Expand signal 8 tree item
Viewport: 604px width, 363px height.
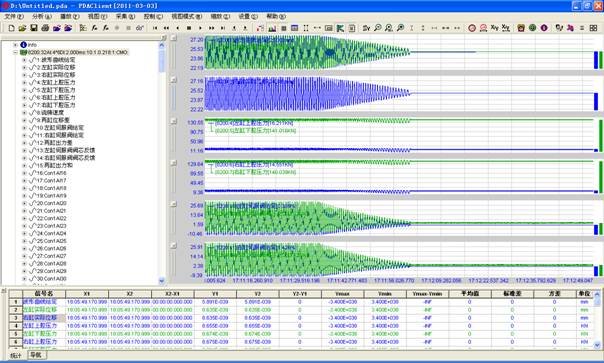click(24, 113)
